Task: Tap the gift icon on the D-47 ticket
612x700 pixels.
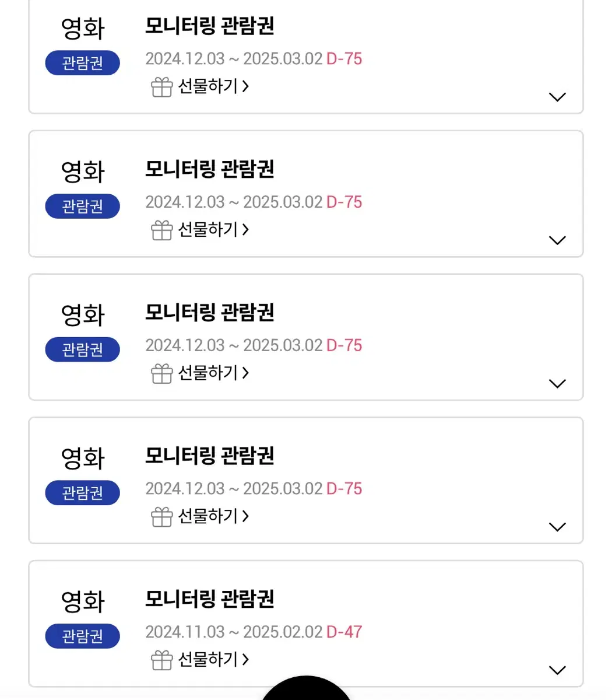Action: (161, 660)
